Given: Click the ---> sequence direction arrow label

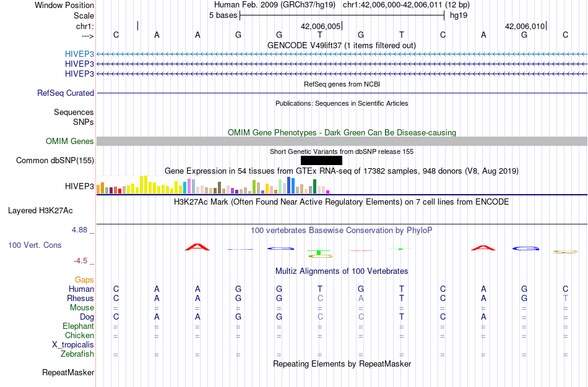Looking at the screenshot, I should point(87,36).
